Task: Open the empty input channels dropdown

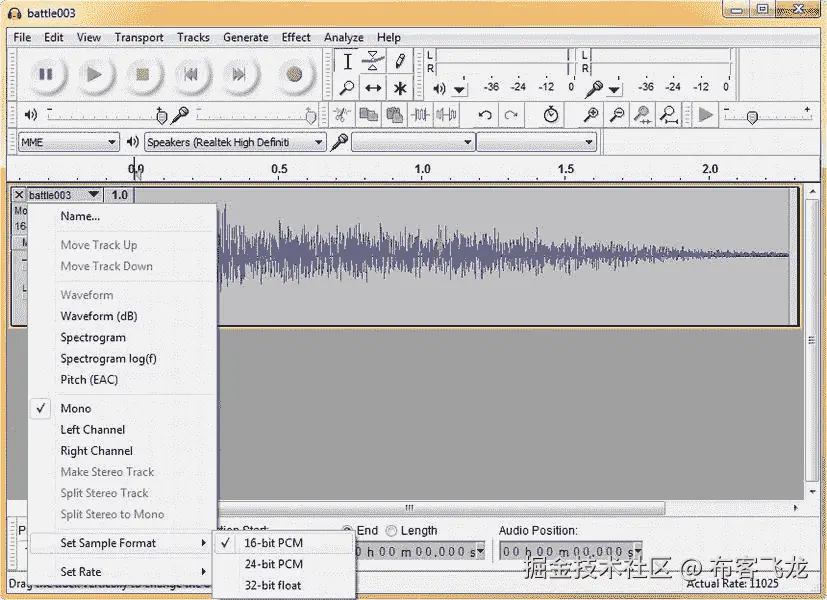Action: point(536,142)
